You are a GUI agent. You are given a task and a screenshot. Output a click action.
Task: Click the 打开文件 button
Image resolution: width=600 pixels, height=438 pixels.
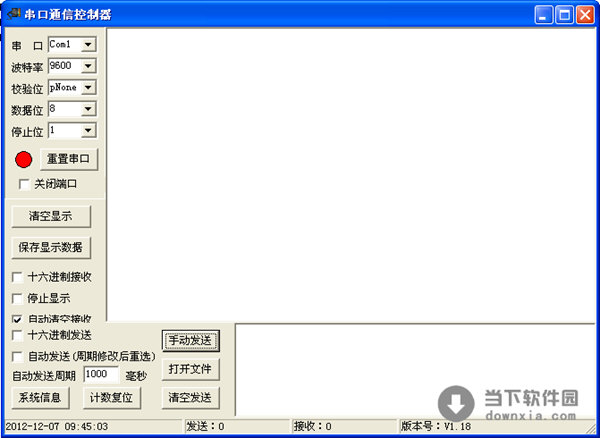[x=190, y=369]
